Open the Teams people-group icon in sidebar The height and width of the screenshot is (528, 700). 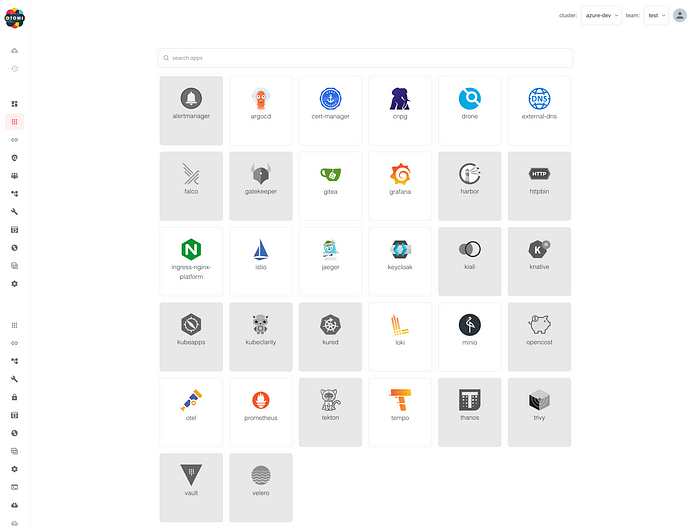(x=14, y=176)
